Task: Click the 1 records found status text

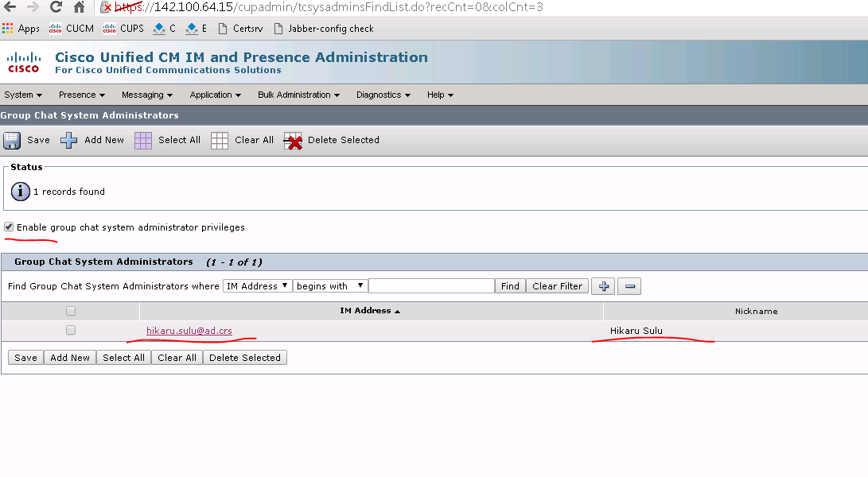Action: (68, 192)
